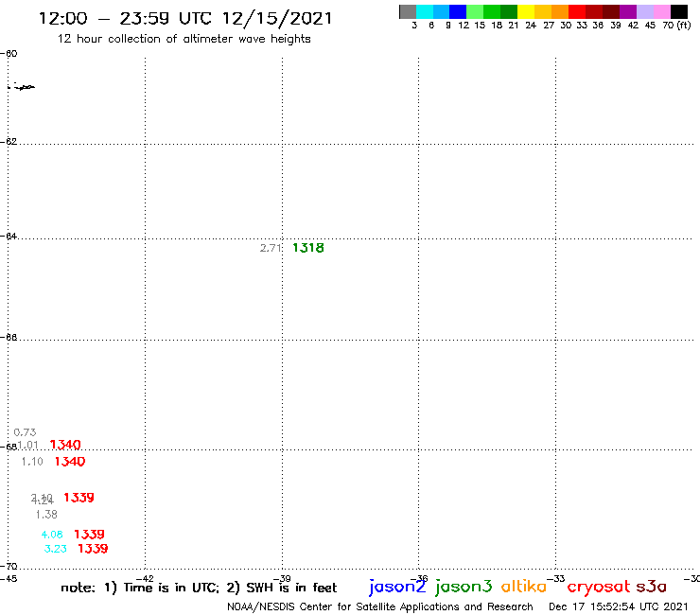Select the gray '2.71' wave height value
This screenshot has width=700, height=615.
(271, 248)
